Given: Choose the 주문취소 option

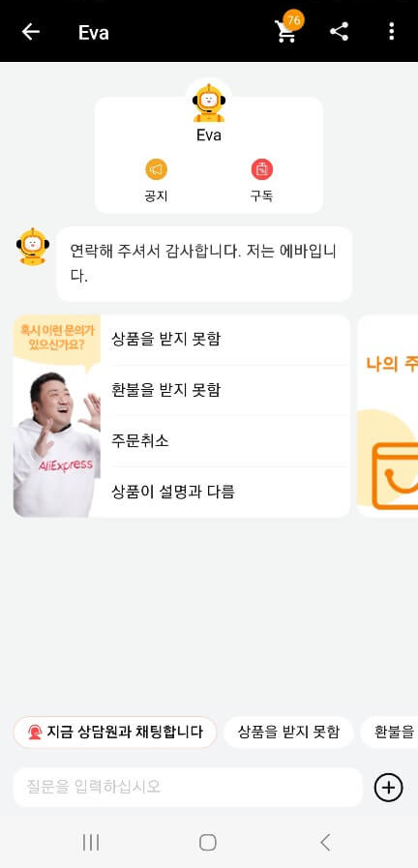Looking at the screenshot, I should [x=224, y=441].
